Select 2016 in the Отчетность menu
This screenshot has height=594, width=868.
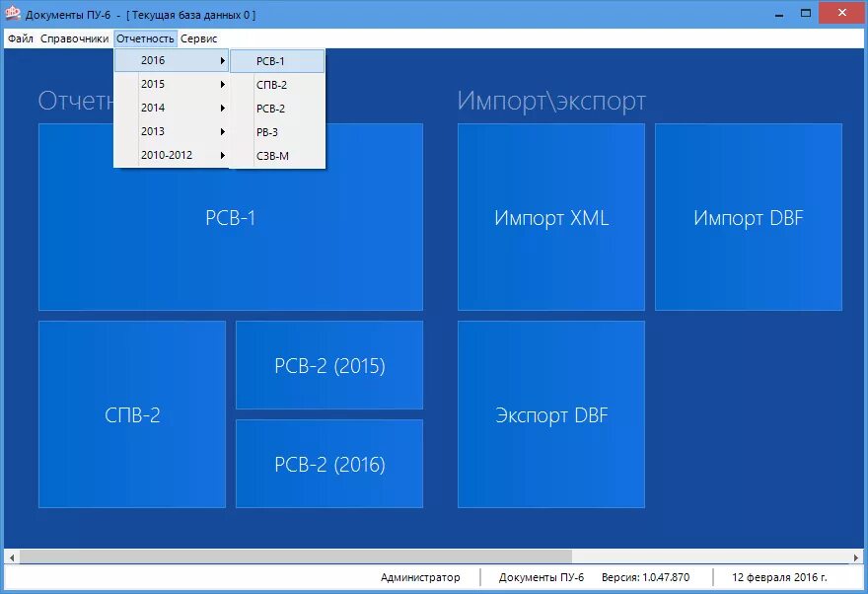tap(171, 60)
